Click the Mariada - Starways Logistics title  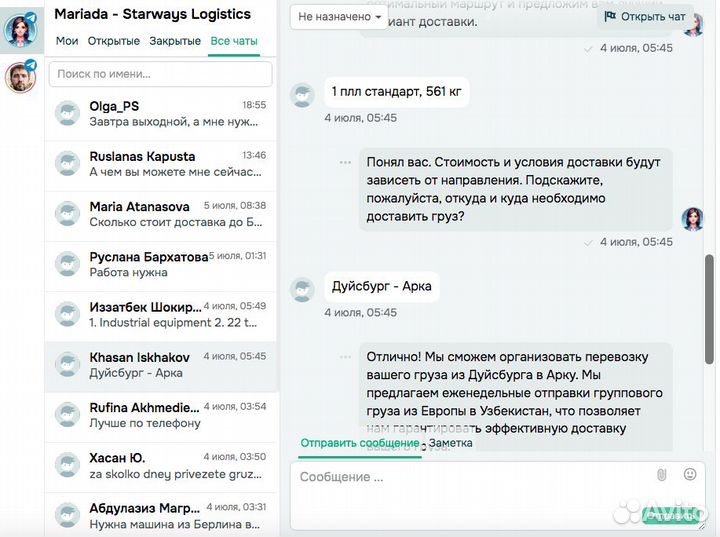pyautogui.click(x=152, y=14)
